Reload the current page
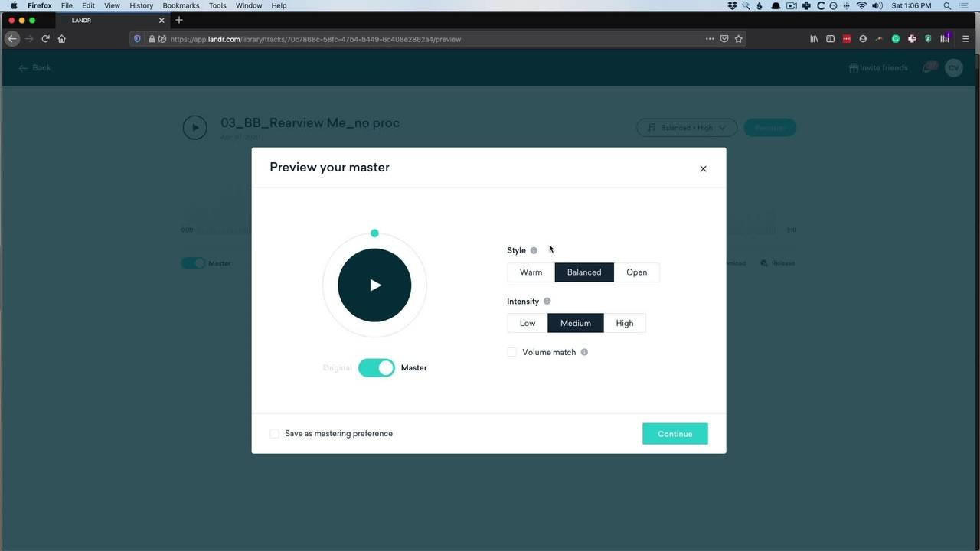Screen dimensions: 980x551 45,39
